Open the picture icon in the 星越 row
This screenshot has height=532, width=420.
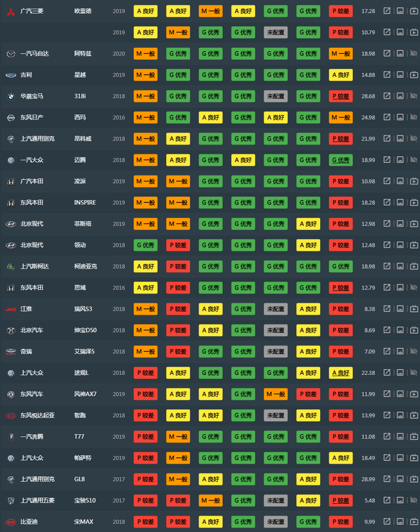point(400,75)
